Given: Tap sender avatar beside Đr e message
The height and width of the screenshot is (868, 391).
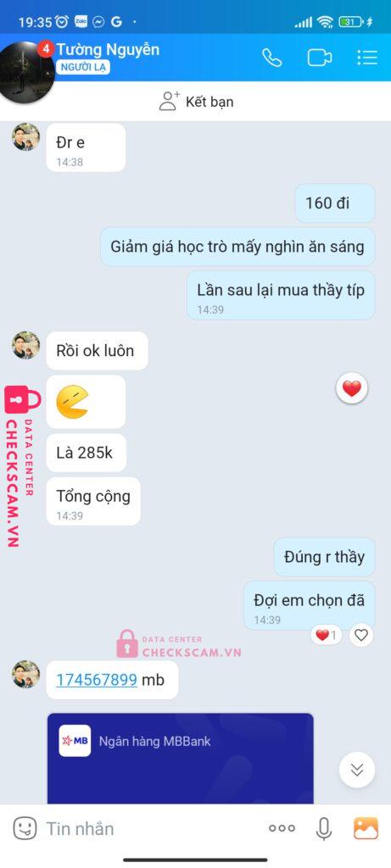Looking at the screenshot, I should tap(26, 136).
